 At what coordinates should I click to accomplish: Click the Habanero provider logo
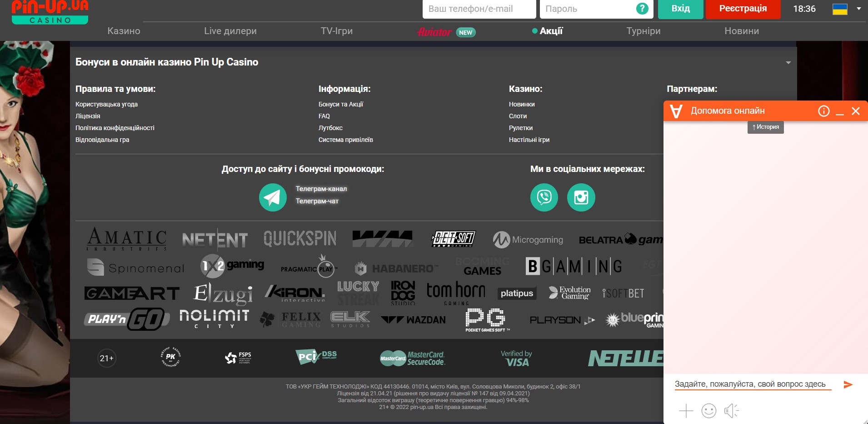(396, 268)
